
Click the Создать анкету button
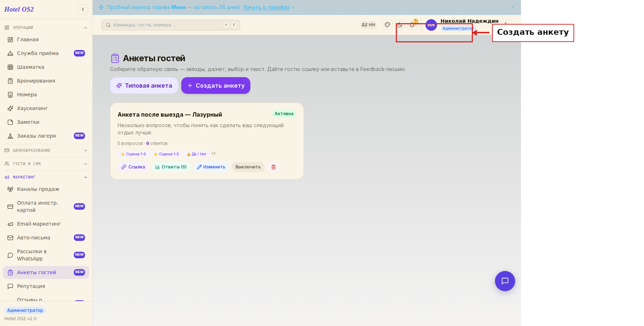216,85
